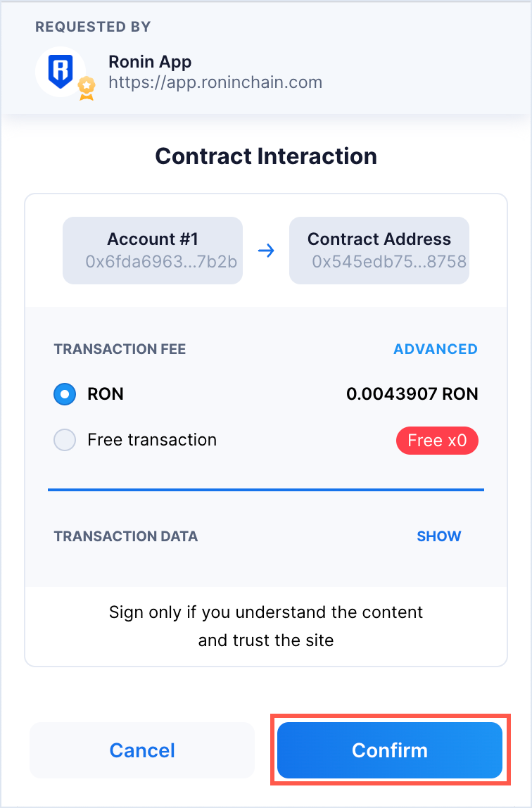
Task: Select the Free transaction radio button
Action: [x=65, y=441]
